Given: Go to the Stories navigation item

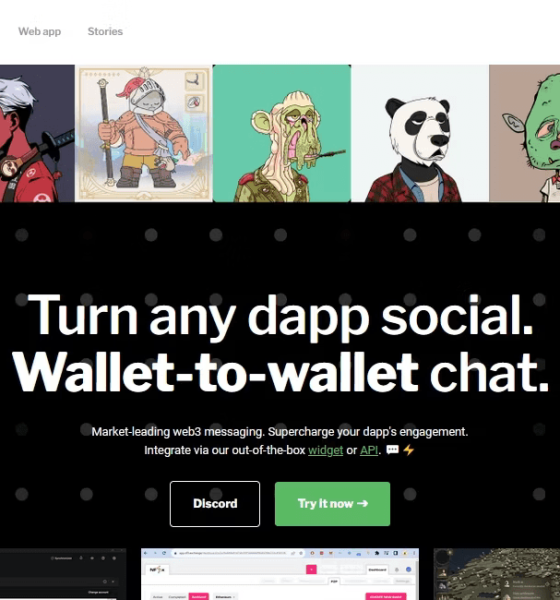Looking at the screenshot, I should click(105, 31).
